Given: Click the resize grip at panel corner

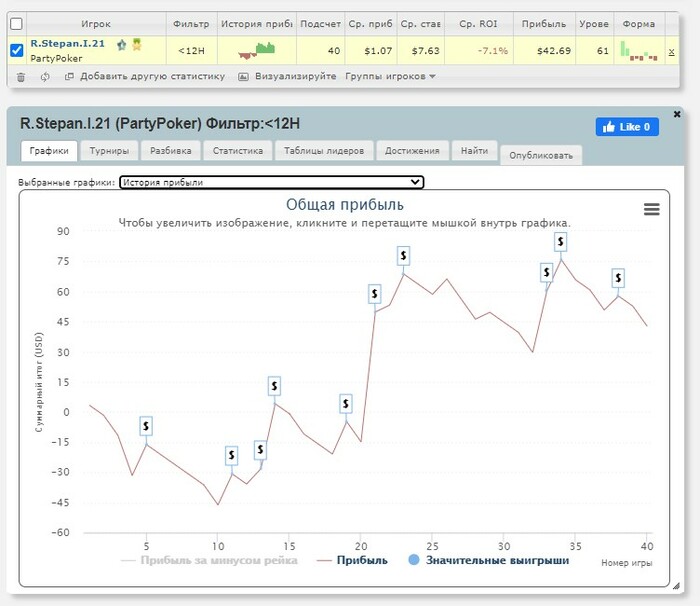Looking at the screenshot, I should 676,585.
